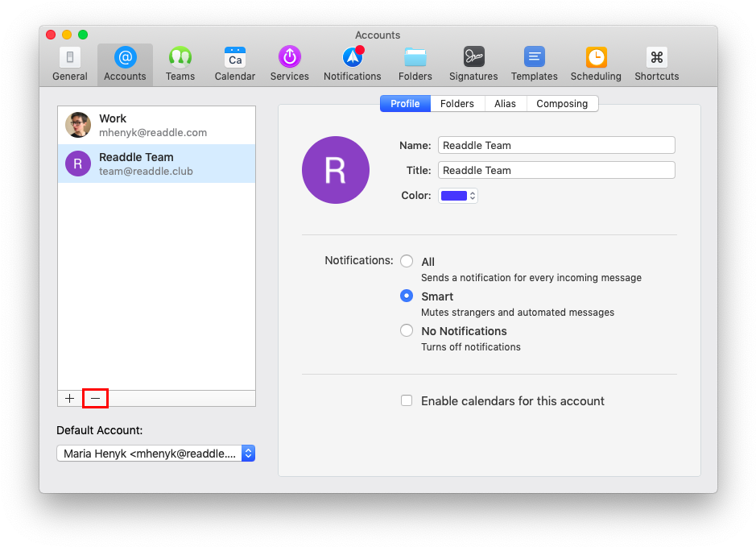Viewport: 756px width, 547px height.
Task: Open the Teams preferences pane
Action: pos(180,64)
